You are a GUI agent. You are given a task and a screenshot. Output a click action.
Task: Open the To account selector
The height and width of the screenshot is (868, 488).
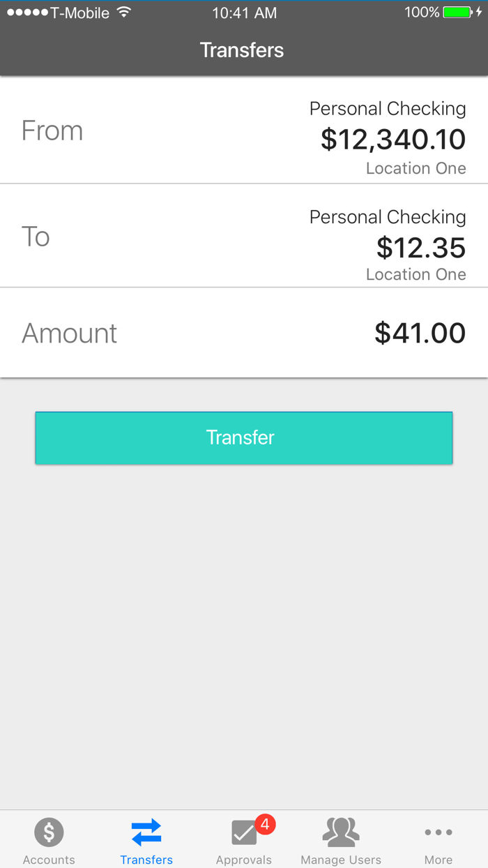[x=244, y=236]
